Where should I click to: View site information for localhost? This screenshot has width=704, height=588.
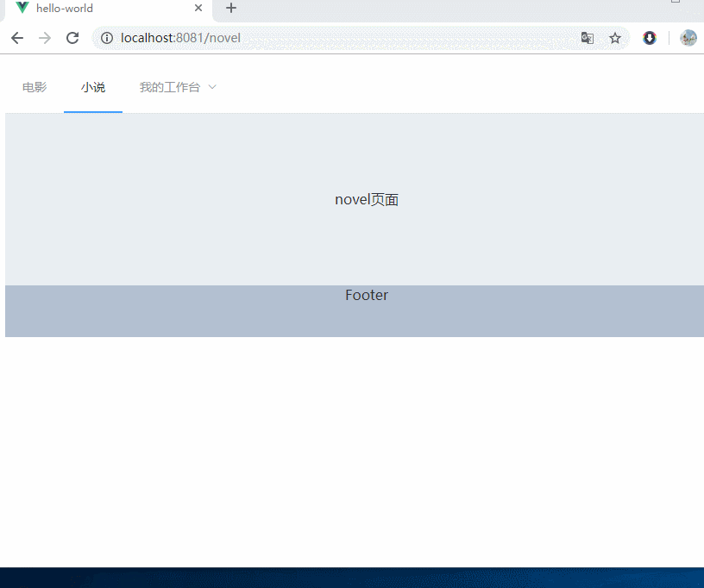pyautogui.click(x=107, y=38)
